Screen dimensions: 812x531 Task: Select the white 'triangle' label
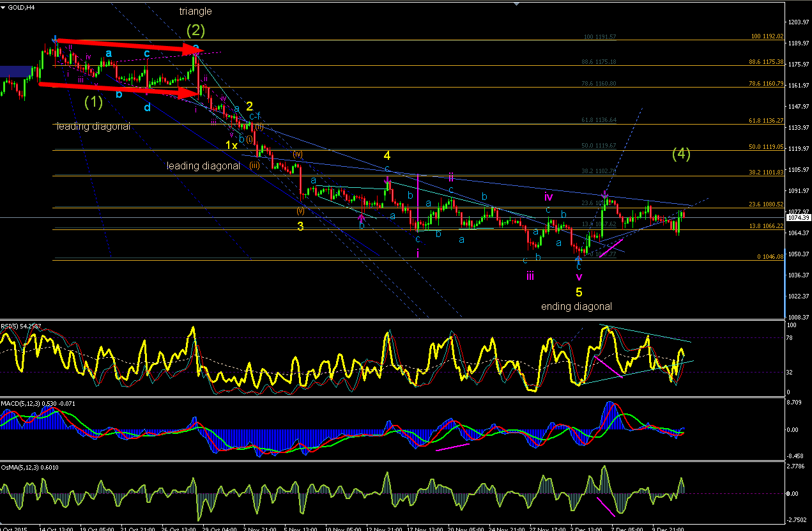point(195,12)
